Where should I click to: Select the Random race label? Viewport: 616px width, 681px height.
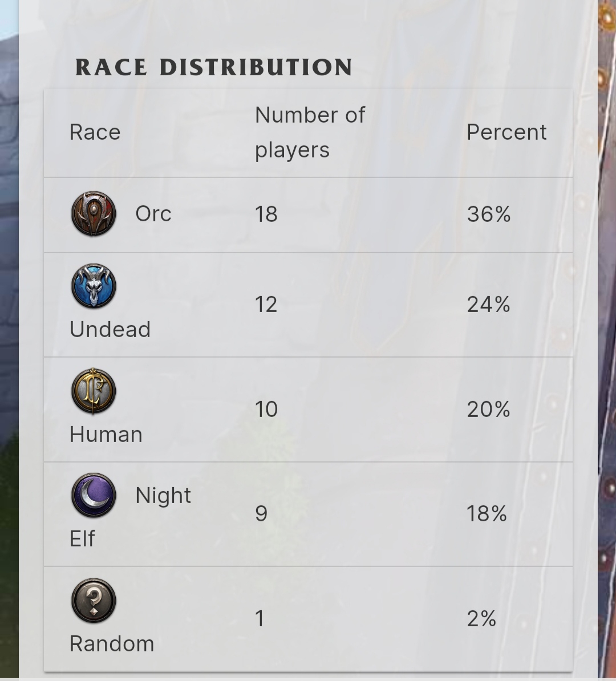point(112,644)
